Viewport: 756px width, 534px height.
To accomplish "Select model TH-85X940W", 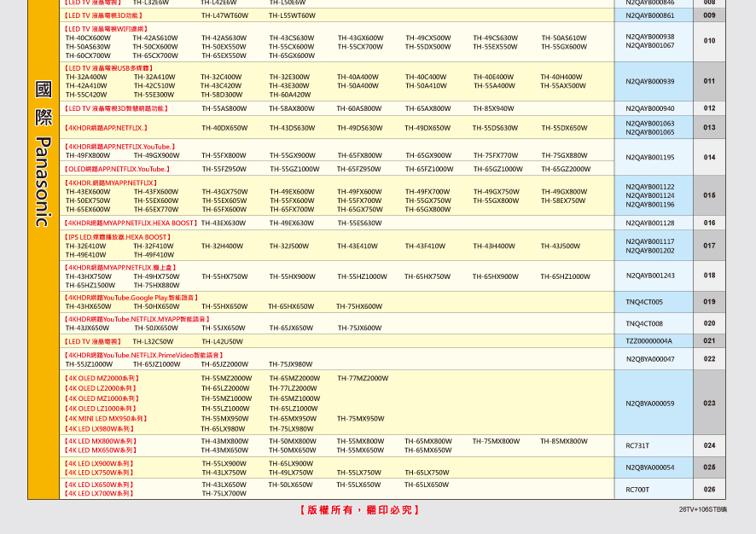I will (493, 109).
